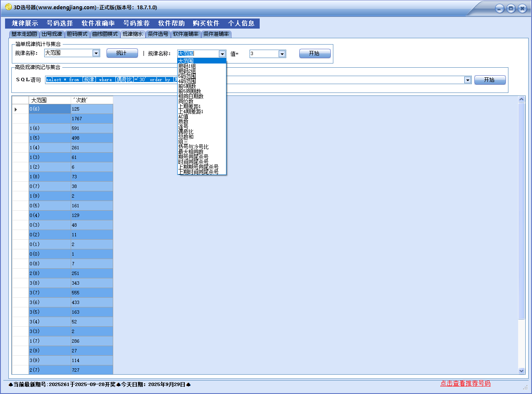Open the 点击查看推荐号码 link

click(x=465, y=383)
